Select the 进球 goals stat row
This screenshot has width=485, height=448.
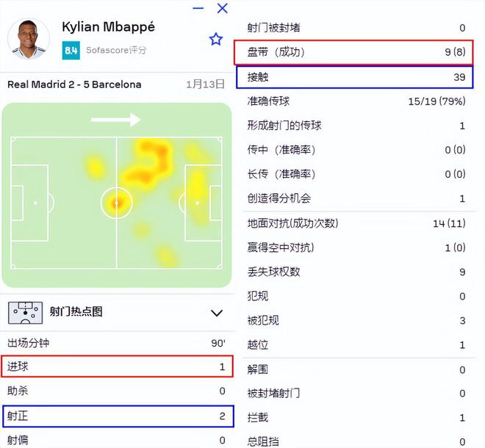click(118, 366)
